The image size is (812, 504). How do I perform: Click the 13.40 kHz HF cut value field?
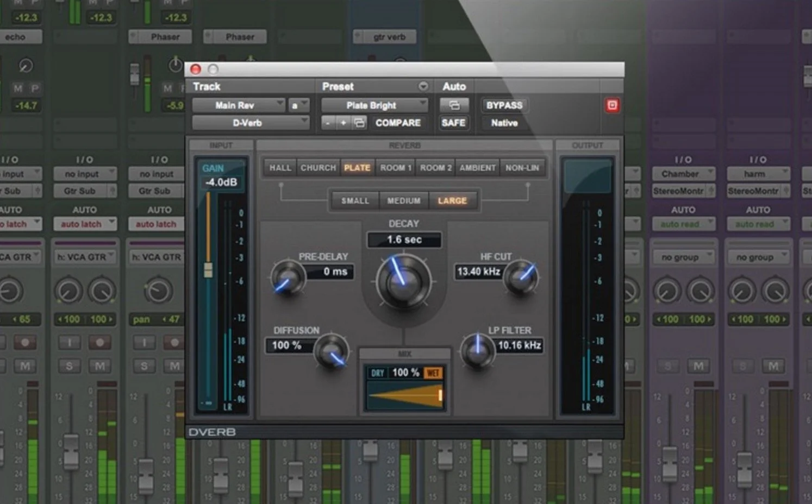478,272
